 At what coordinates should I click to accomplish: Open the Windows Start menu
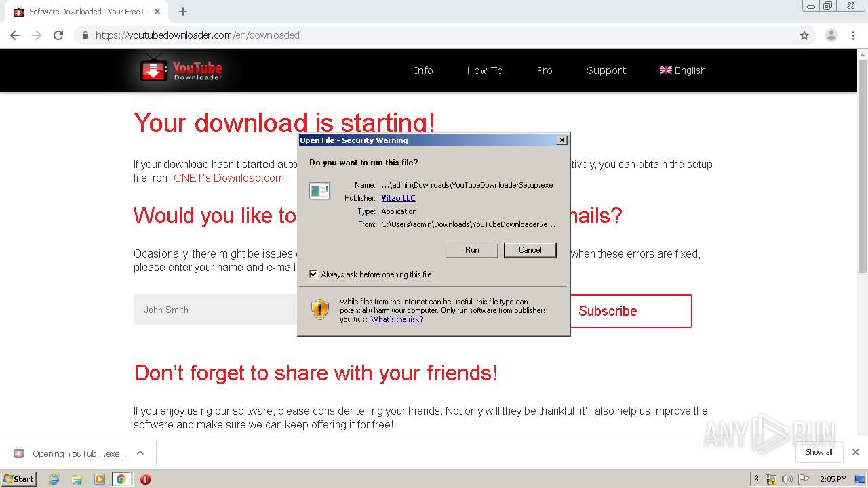[19, 479]
